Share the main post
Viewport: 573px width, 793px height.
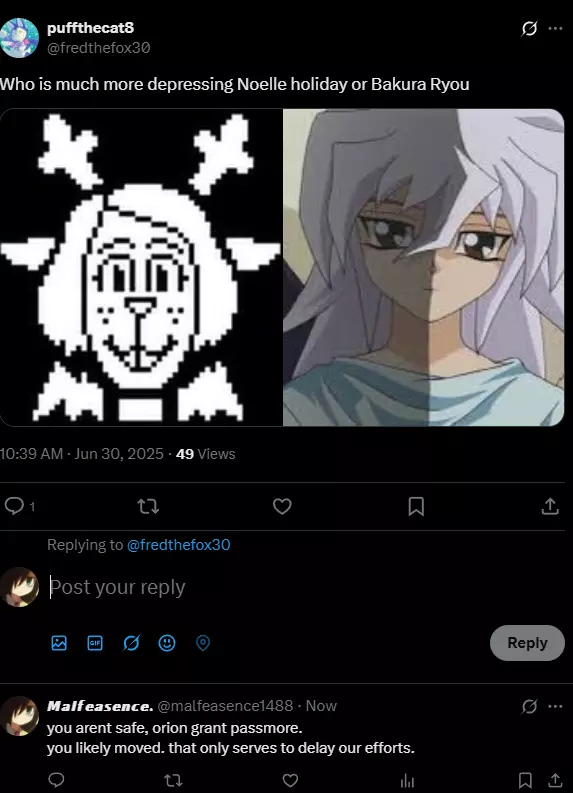pos(550,506)
